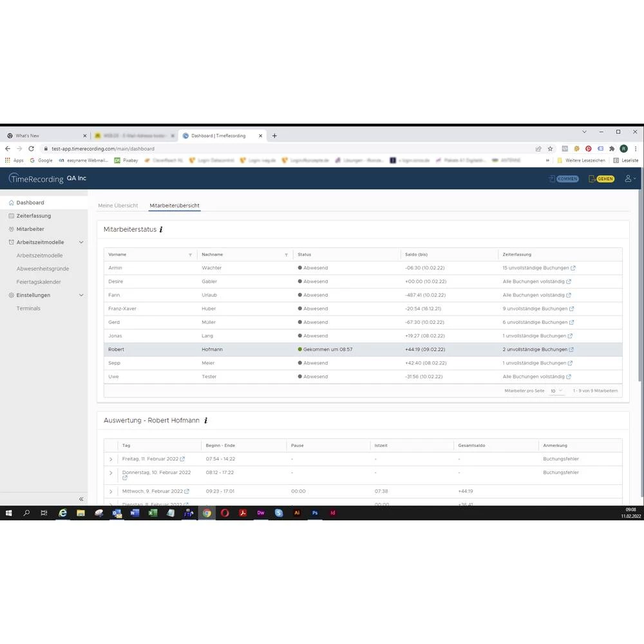This screenshot has height=644, width=644.
Task: Open Photoshop from the Windows taskbar
Action: pos(315,513)
